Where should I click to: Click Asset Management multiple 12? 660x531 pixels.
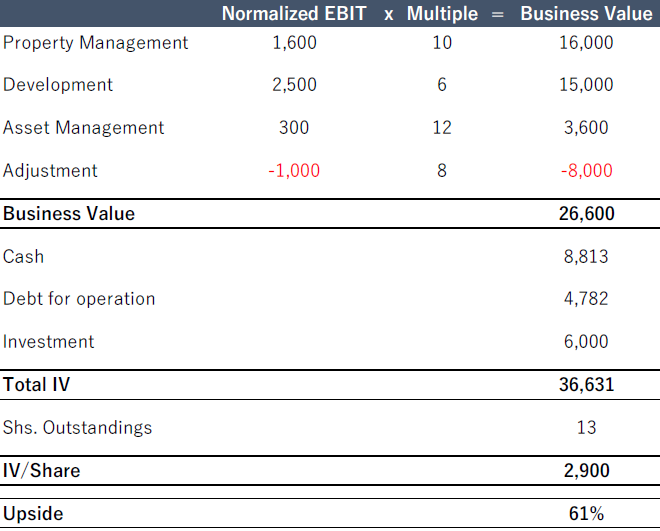click(x=442, y=128)
